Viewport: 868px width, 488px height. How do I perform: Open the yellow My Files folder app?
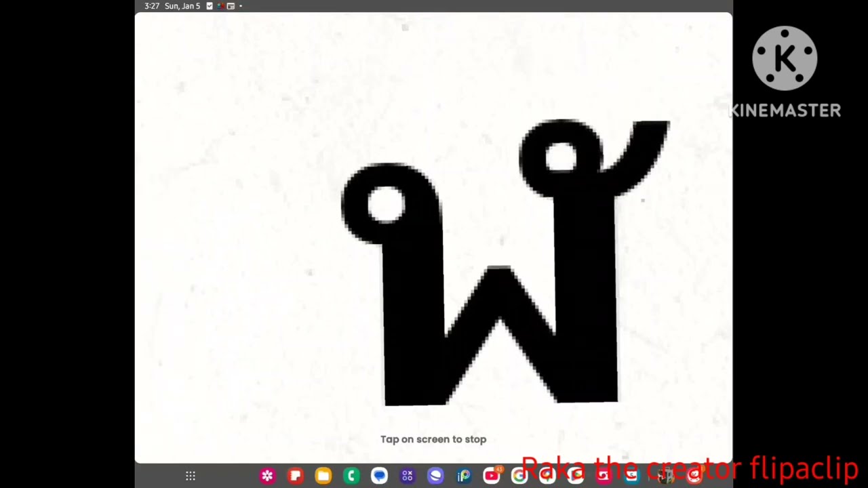click(323, 476)
